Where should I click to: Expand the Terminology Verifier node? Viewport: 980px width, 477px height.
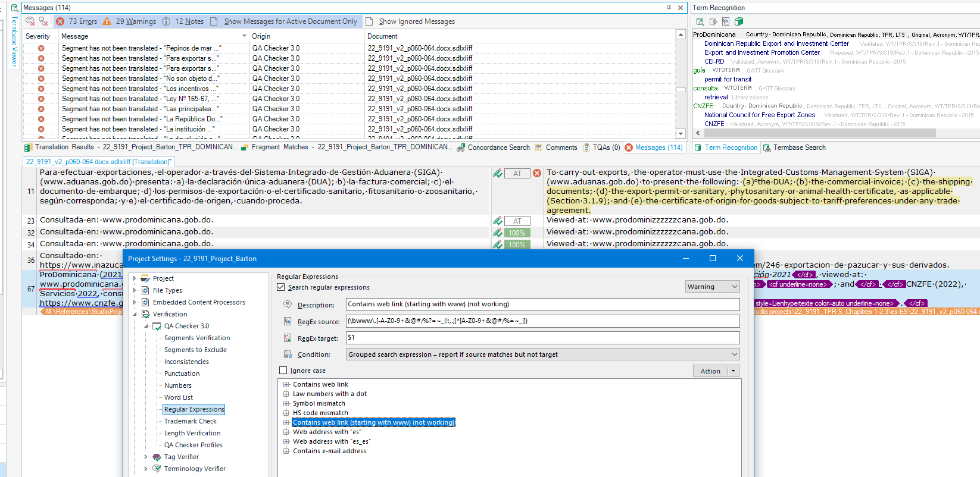click(x=146, y=469)
